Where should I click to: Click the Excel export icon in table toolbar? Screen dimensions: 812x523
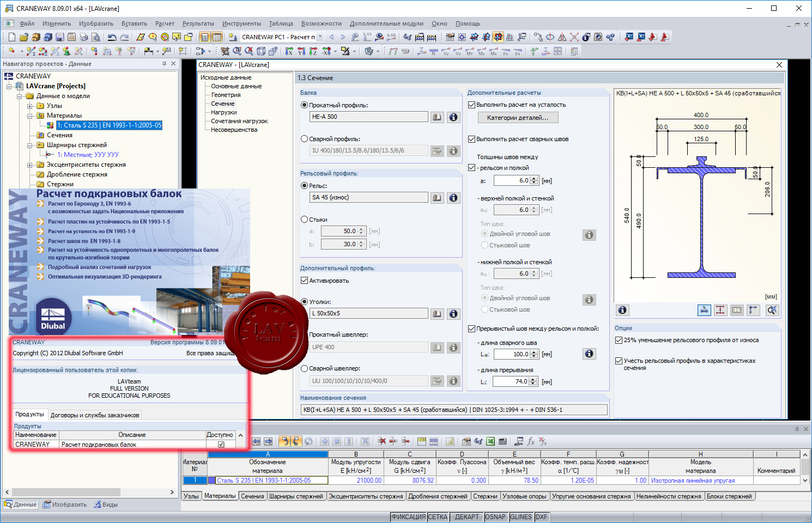pos(490,441)
